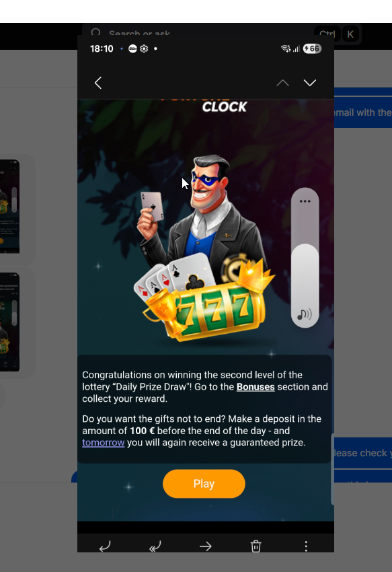The image size is (392, 572).
Task: Open volume panel three-dot options
Action: [x=305, y=201]
